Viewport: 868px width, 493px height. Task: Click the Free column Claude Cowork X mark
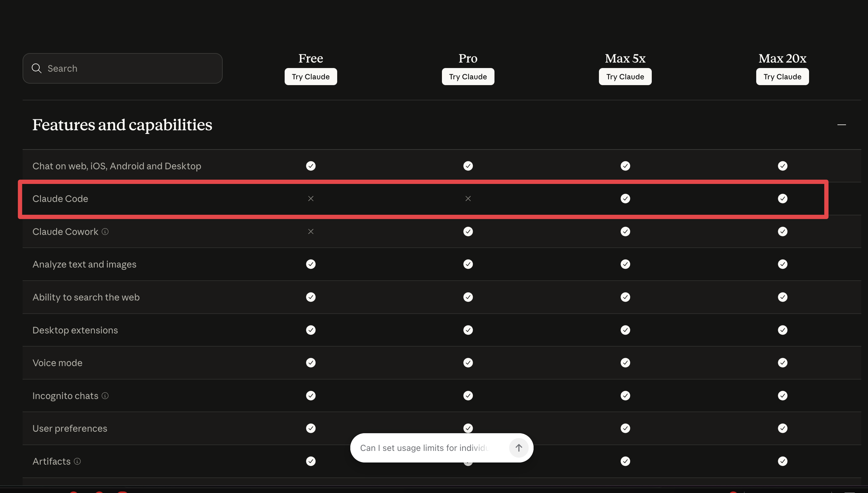311,232
